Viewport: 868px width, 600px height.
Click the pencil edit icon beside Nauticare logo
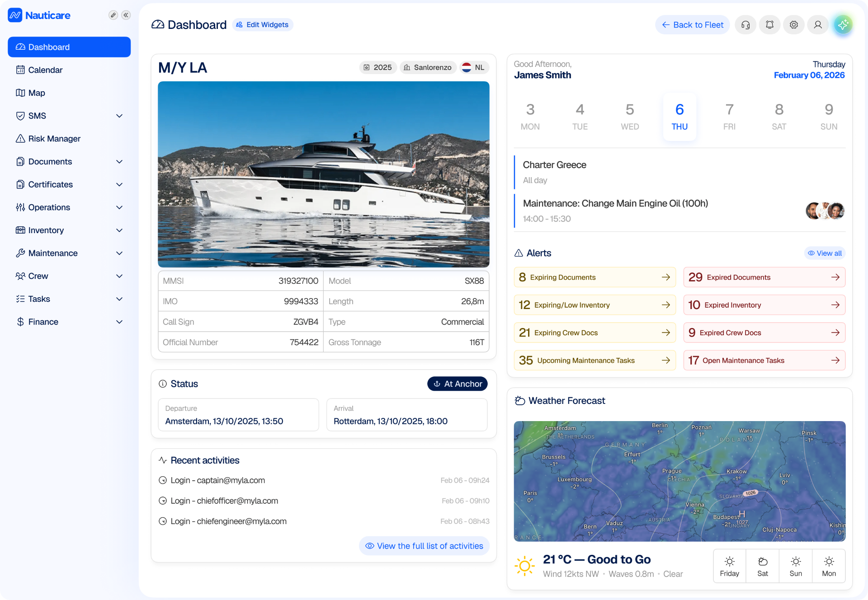[x=113, y=15]
